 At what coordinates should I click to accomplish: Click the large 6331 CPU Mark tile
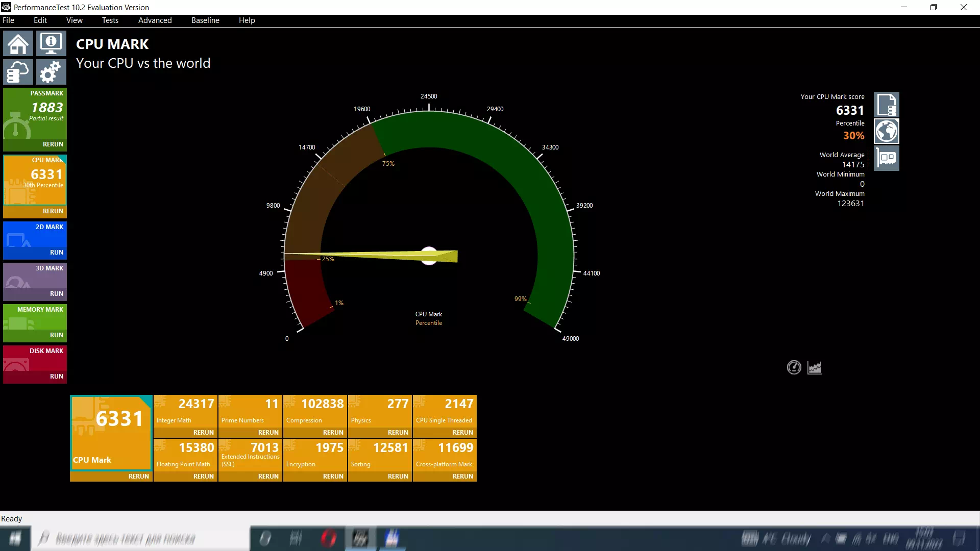click(111, 431)
